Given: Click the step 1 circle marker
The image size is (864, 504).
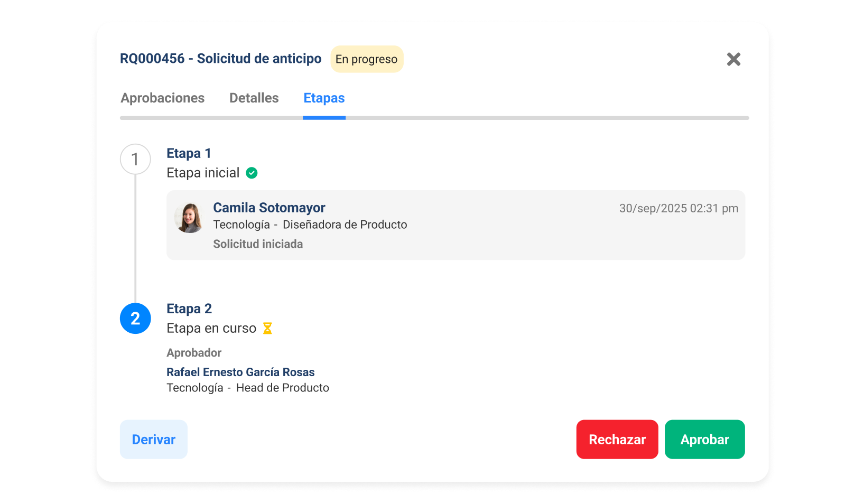Looking at the screenshot, I should coord(135,159).
